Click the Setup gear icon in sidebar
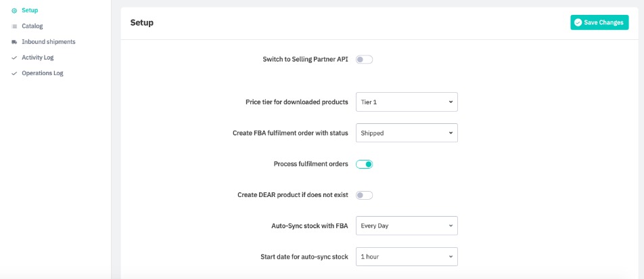 14,10
